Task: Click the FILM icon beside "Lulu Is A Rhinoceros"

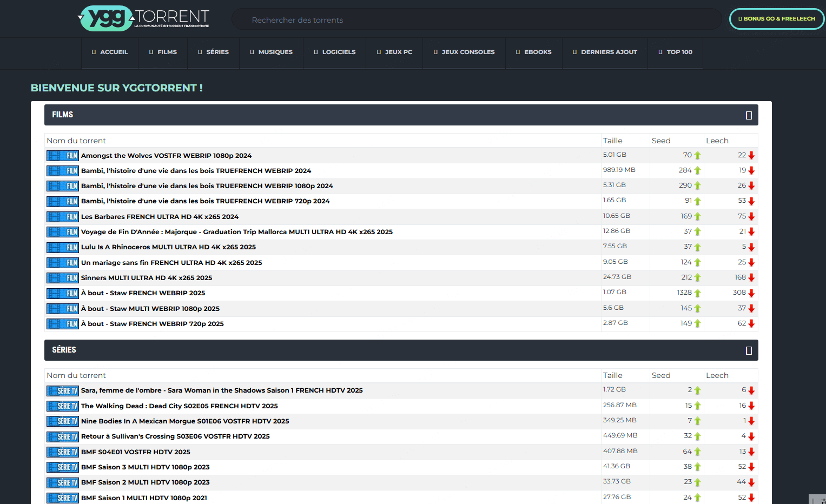Action: (62, 247)
